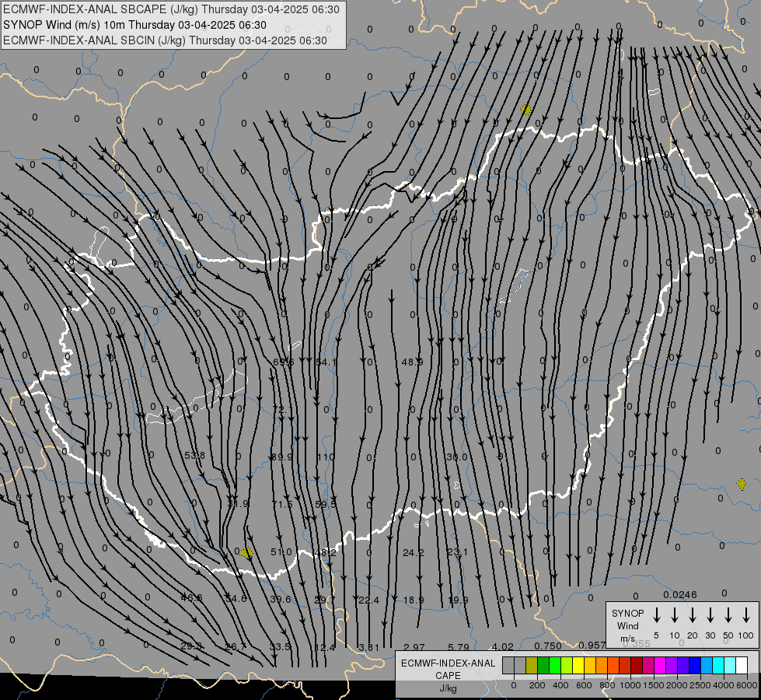Click the CAPE value 24.2 on the map
Image resolution: width=761 pixels, height=700 pixels.
click(413, 552)
